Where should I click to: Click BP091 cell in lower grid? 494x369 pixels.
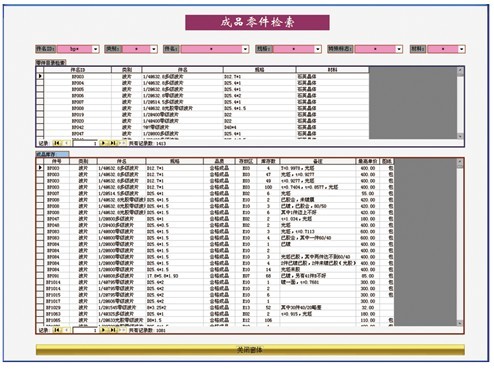57,276
